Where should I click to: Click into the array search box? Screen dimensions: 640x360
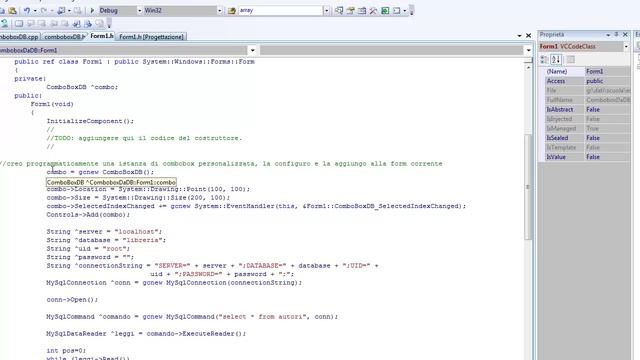click(280, 11)
